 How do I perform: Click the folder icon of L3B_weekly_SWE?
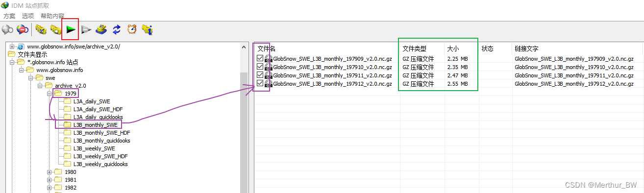coord(68,148)
